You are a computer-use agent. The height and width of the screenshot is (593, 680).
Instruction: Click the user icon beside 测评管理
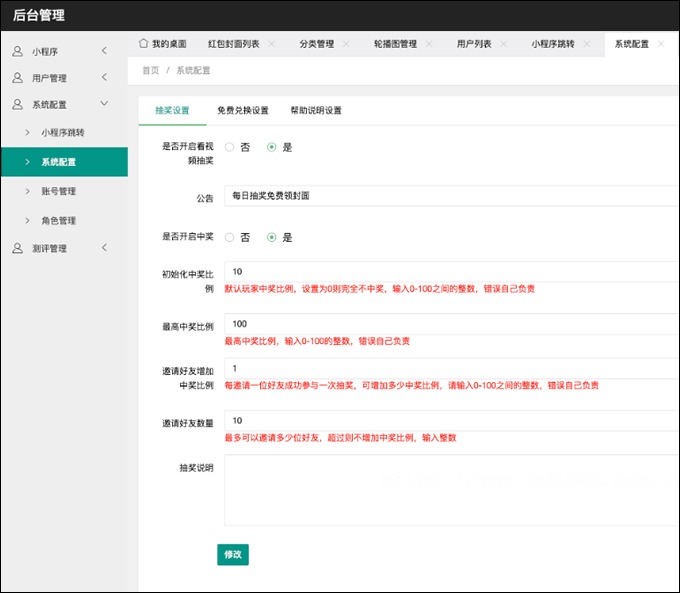click(17, 248)
